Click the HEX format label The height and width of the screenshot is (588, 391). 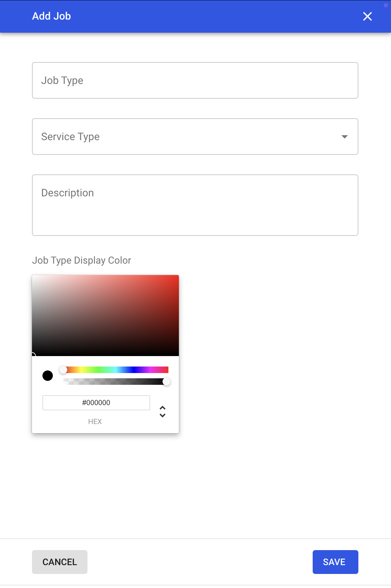(95, 421)
